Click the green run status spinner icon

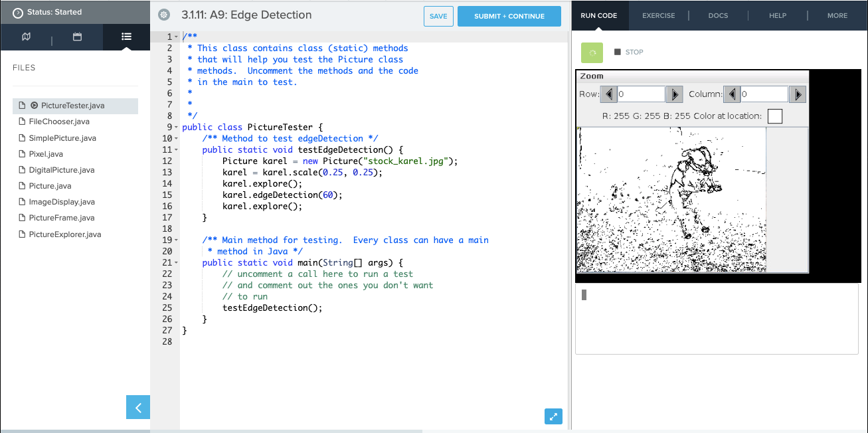point(591,52)
